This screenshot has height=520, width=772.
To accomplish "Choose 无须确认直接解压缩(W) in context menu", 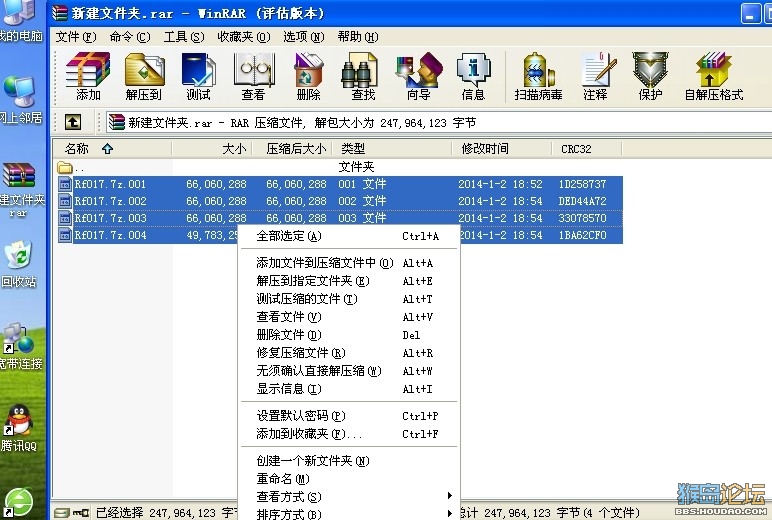I will coord(349,371).
